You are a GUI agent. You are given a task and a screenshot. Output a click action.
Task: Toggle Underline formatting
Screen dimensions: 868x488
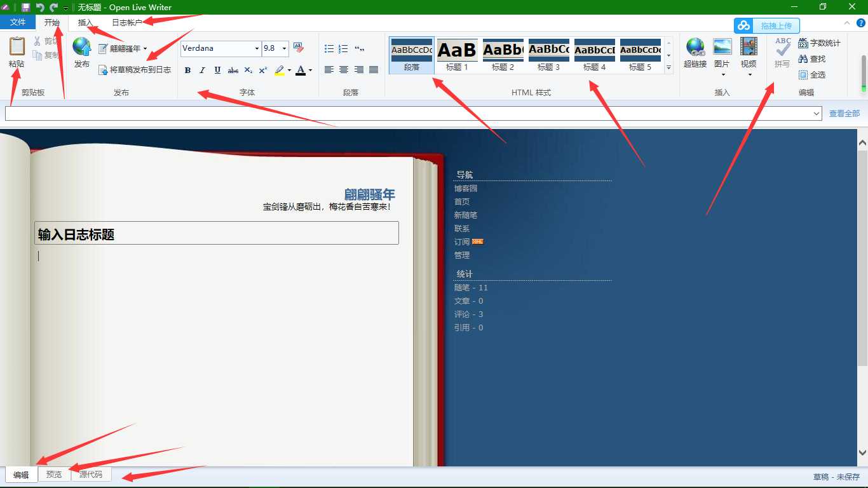click(217, 70)
